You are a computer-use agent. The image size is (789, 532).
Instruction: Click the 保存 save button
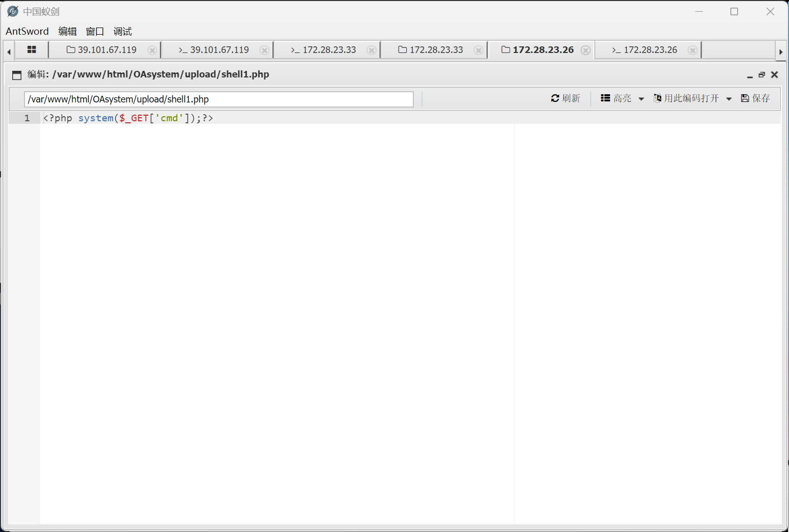click(x=755, y=98)
